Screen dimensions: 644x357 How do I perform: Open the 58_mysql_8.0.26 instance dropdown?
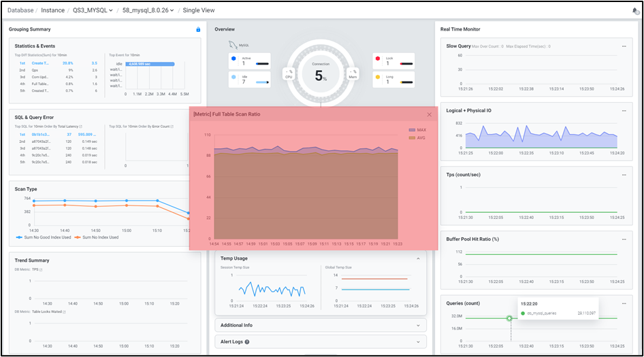148,11
